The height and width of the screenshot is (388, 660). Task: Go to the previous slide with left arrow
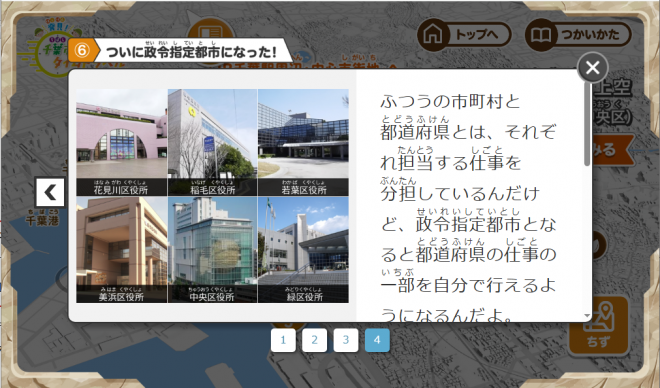click(51, 193)
